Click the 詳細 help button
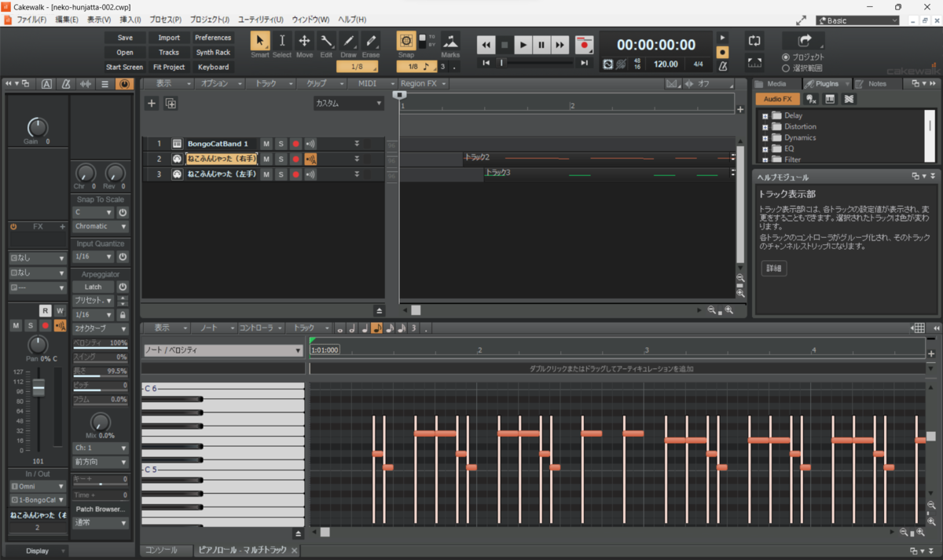Image resolution: width=943 pixels, height=560 pixels. click(774, 269)
